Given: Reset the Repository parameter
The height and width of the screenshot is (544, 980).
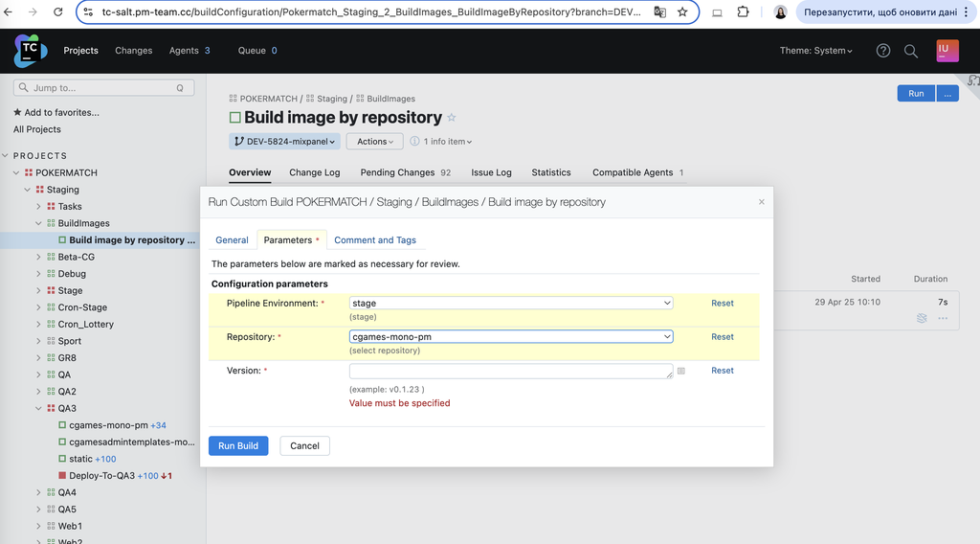Looking at the screenshot, I should 722,337.
